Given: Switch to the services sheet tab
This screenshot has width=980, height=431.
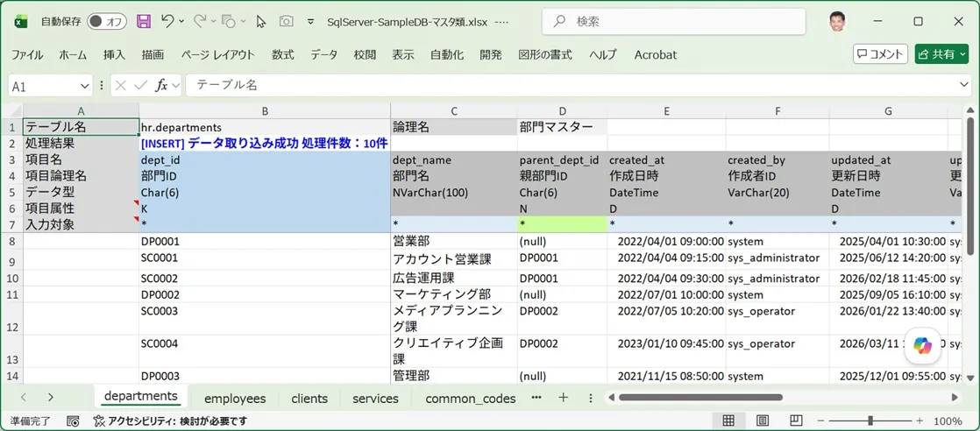Looking at the screenshot, I should click(x=375, y=399).
